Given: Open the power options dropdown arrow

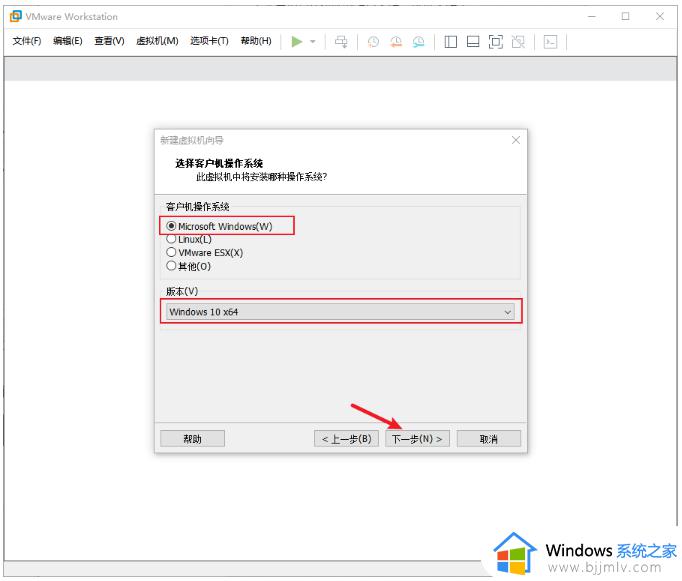Looking at the screenshot, I should tap(313, 42).
